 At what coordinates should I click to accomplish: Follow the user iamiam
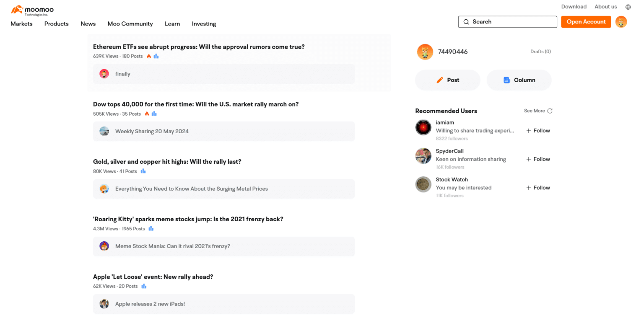point(538,130)
